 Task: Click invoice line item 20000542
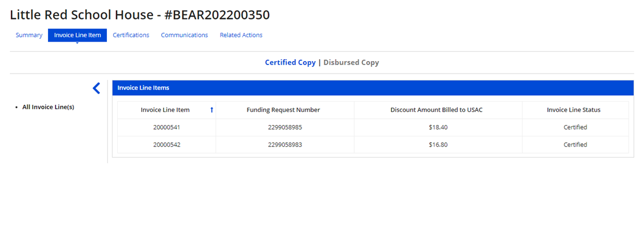[166, 145]
